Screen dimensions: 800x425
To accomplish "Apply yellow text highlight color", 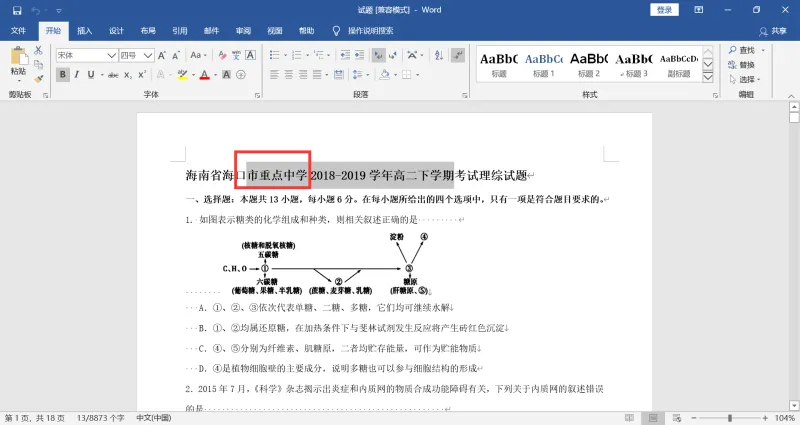I will click(182, 75).
